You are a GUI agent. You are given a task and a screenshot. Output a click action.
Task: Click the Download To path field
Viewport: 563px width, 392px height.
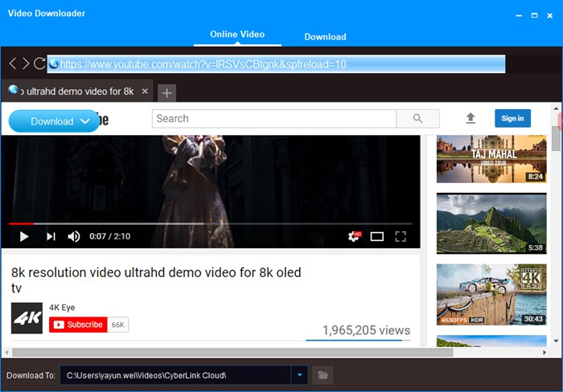click(175, 375)
